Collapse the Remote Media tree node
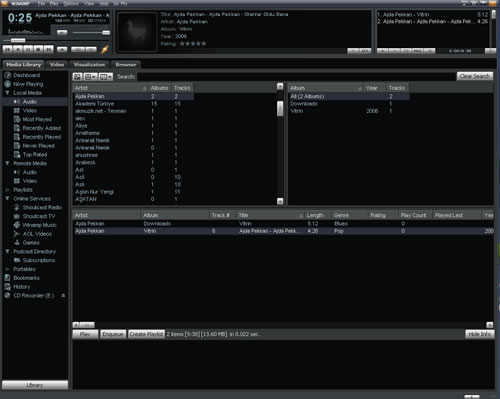This screenshot has height=399, width=500. pos(7,163)
